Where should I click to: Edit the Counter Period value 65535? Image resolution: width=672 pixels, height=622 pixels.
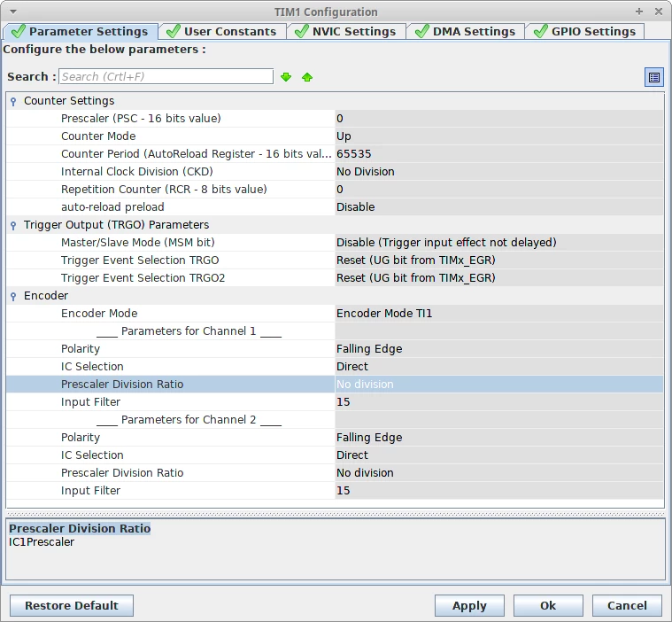[x=499, y=153]
